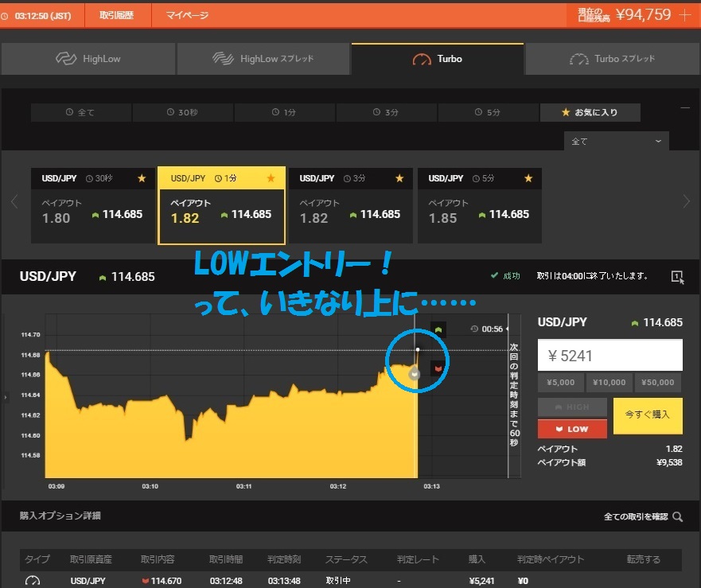This screenshot has height=588, width=701.
Task: Unfavorite the USD/JPY 5分 card star
Action: [x=528, y=178]
